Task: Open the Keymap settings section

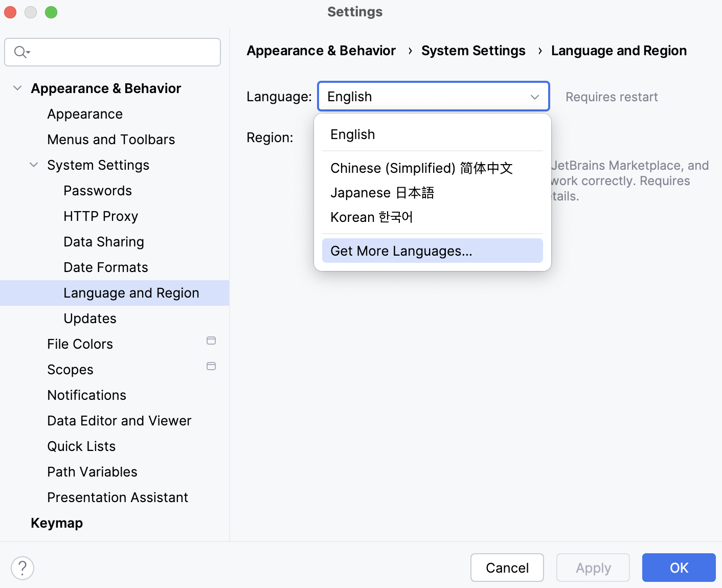Action: [56, 523]
